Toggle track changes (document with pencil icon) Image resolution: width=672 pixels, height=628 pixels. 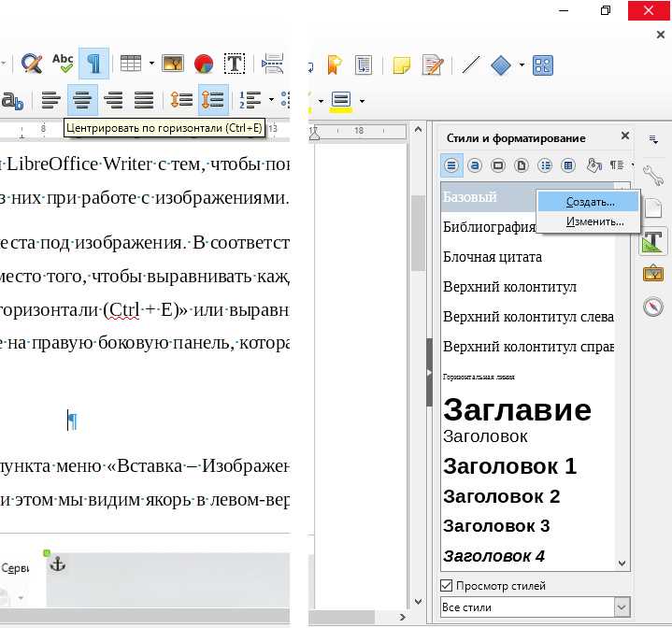tap(433, 64)
